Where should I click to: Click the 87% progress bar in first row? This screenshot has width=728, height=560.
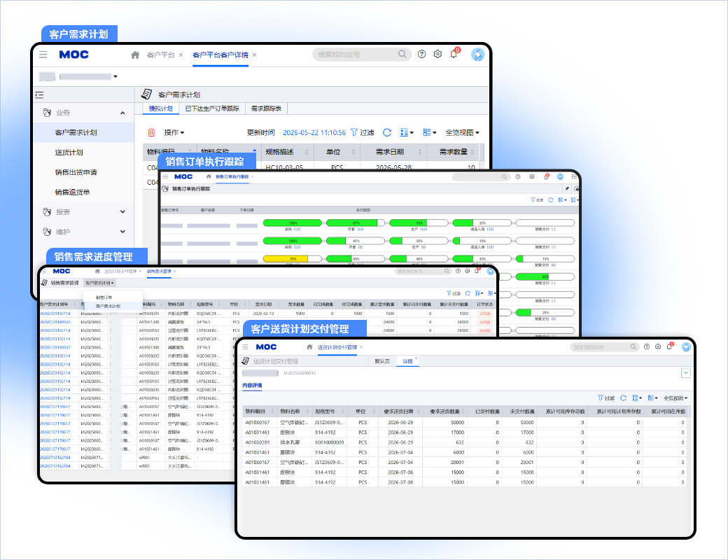click(356, 223)
